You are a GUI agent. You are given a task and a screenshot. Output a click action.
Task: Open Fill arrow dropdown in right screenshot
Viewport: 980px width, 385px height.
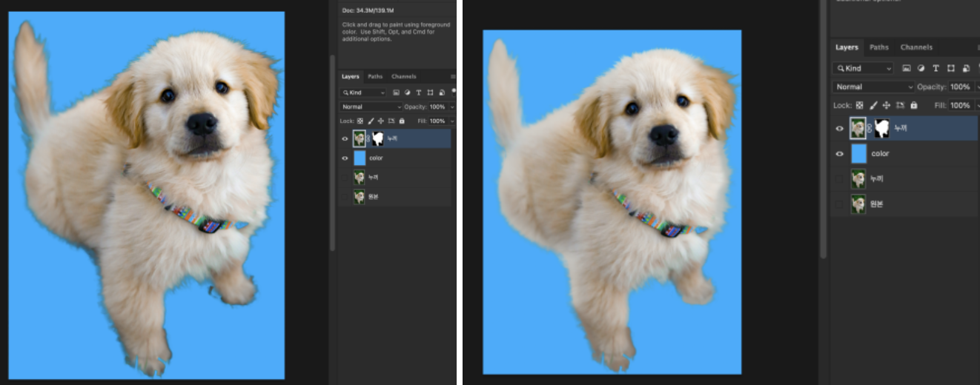coord(976,105)
